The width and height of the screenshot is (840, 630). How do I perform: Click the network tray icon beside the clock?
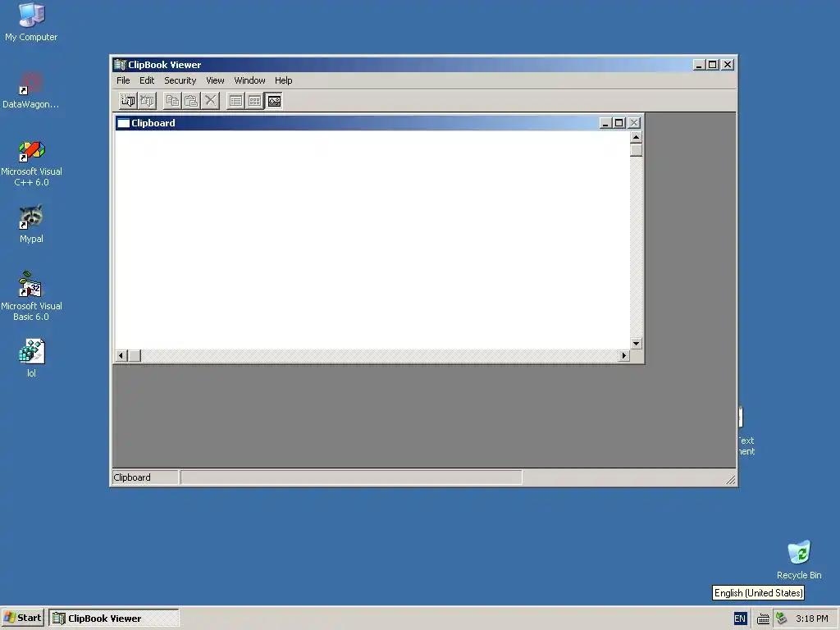[x=782, y=619]
